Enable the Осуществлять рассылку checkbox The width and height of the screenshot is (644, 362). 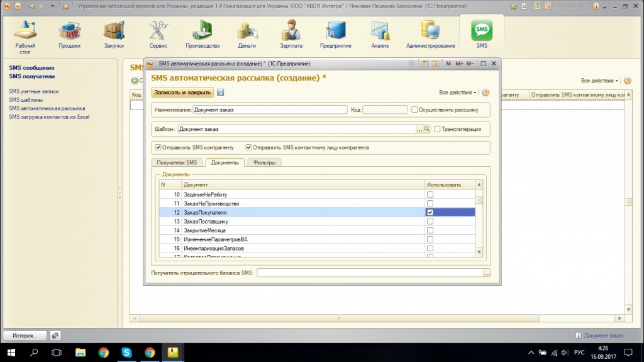414,110
